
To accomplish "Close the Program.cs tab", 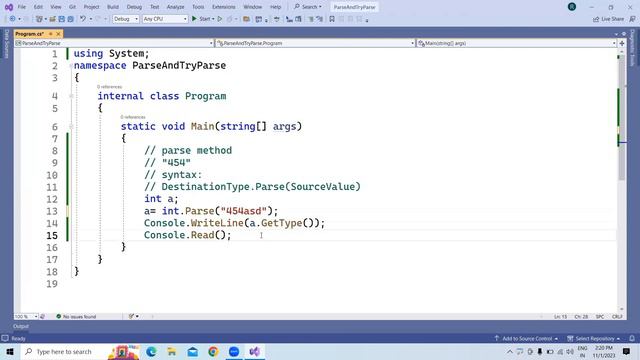I will coord(58,34).
